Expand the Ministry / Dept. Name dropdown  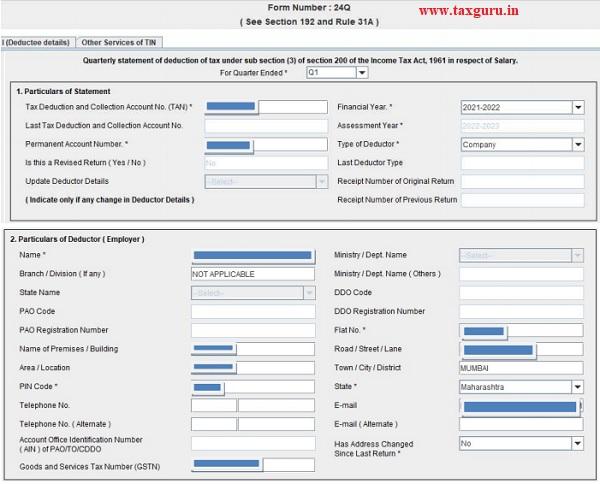click(577, 255)
